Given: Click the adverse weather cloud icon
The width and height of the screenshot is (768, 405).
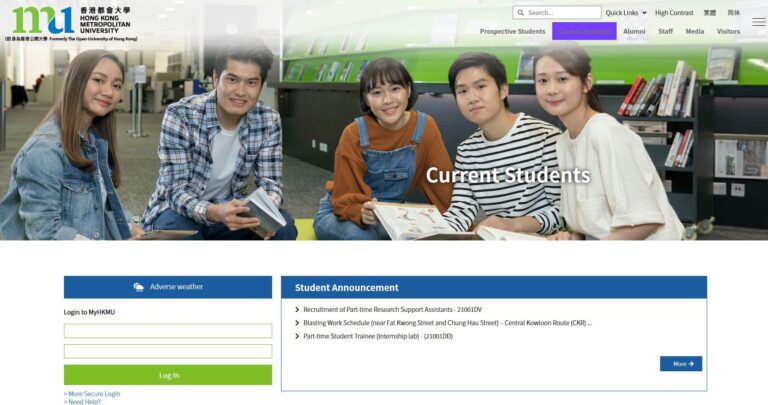Looking at the screenshot, I should (139, 287).
